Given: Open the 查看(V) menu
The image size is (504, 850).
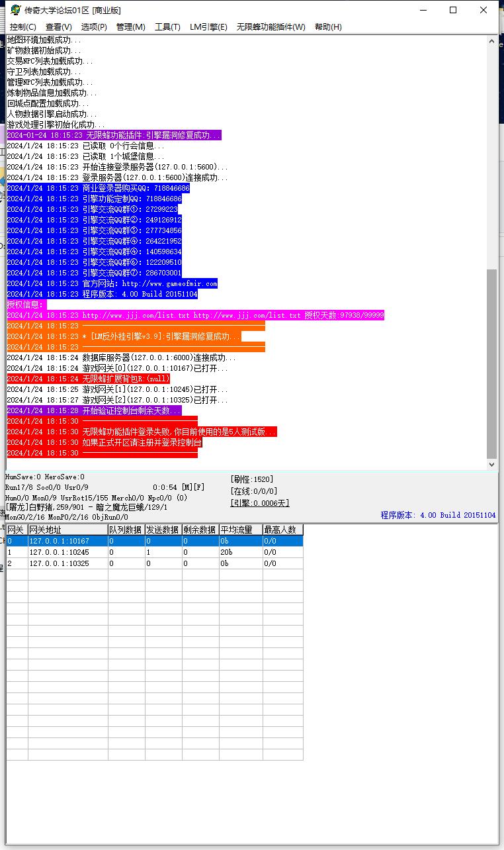Looking at the screenshot, I should tap(59, 27).
